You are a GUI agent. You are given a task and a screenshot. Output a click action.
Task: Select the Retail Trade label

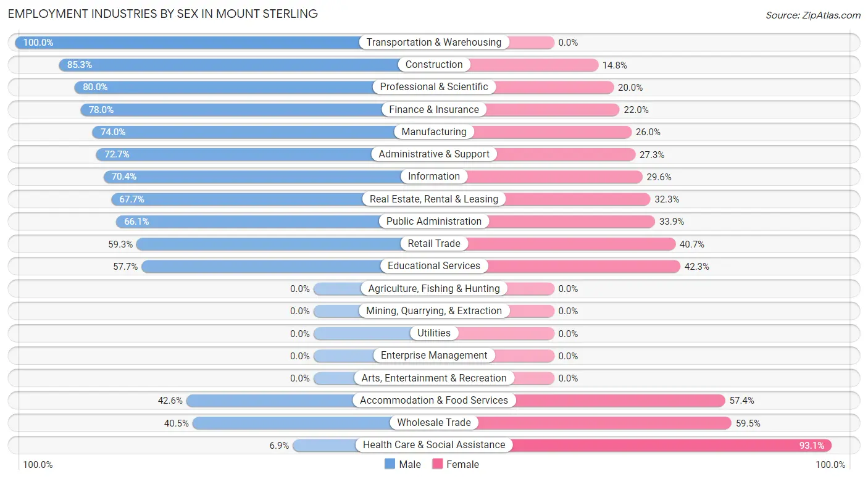coord(434,243)
